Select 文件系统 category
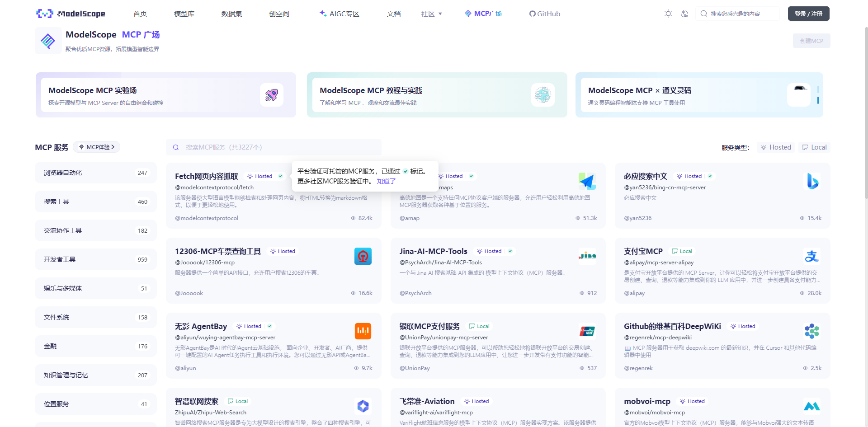Viewport: 868px width, 427px height. click(x=96, y=317)
